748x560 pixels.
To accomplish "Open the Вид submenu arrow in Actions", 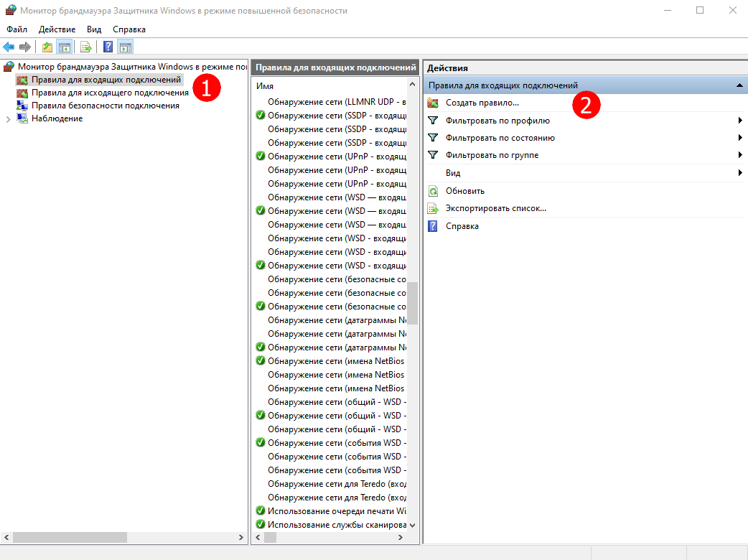I will (x=740, y=173).
